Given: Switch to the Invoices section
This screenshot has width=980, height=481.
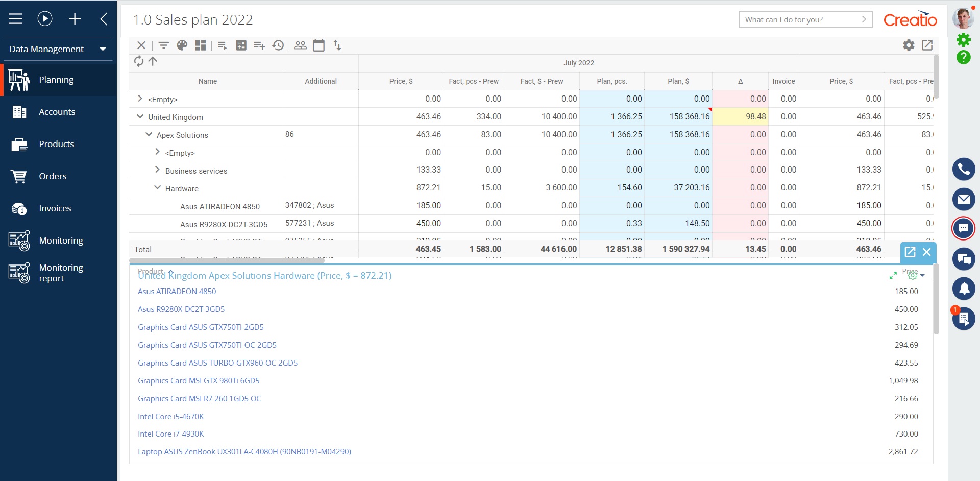Looking at the screenshot, I should click(x=56, y=208).
